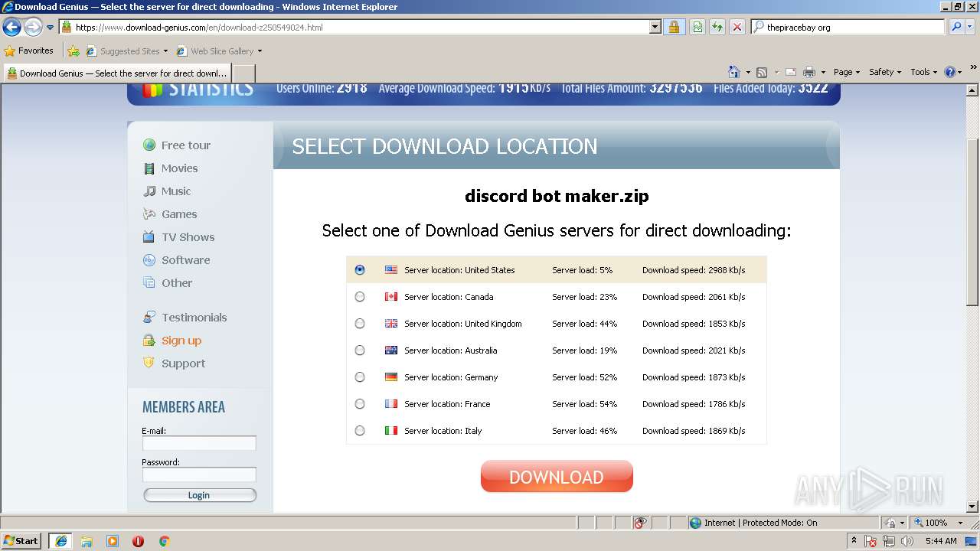Open the security lock report icon
The image size is (980, 551).
(x=674, y=27)
